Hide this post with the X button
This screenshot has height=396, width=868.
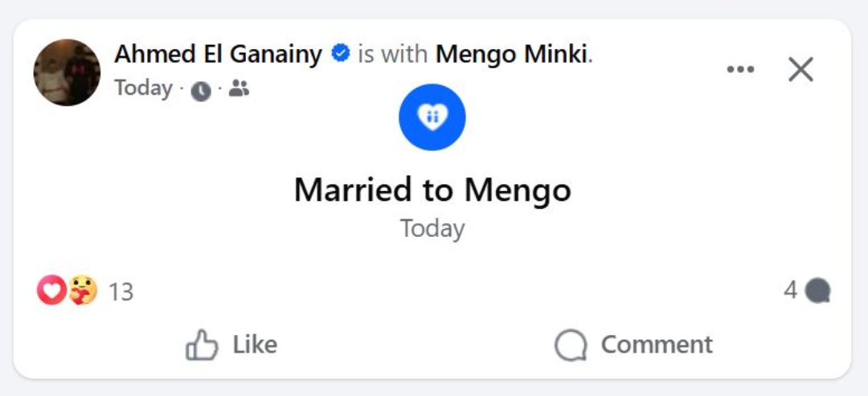coord(800,70)
